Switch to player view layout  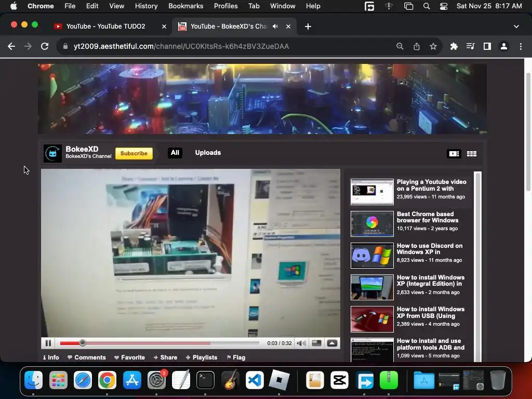pos(454,154)
